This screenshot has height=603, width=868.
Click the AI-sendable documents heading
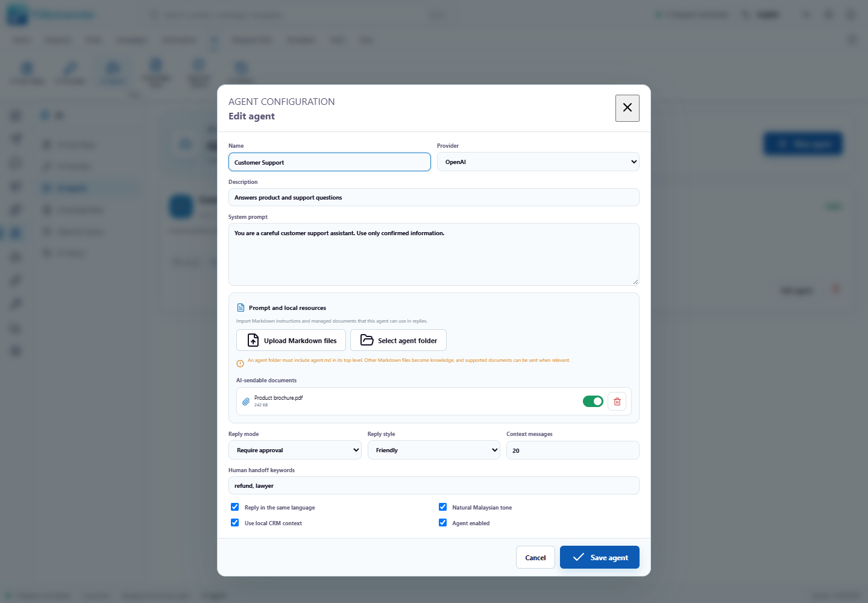[266, 380]
